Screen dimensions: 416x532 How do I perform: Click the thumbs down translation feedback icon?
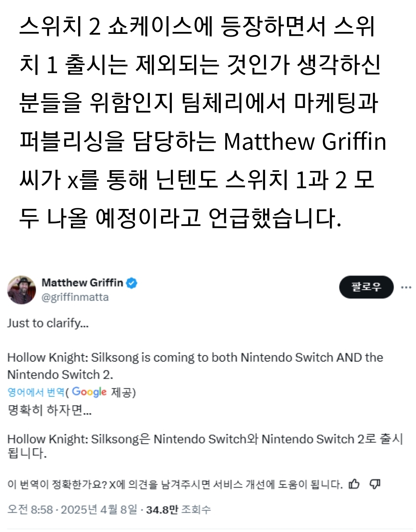coord(375,484)
